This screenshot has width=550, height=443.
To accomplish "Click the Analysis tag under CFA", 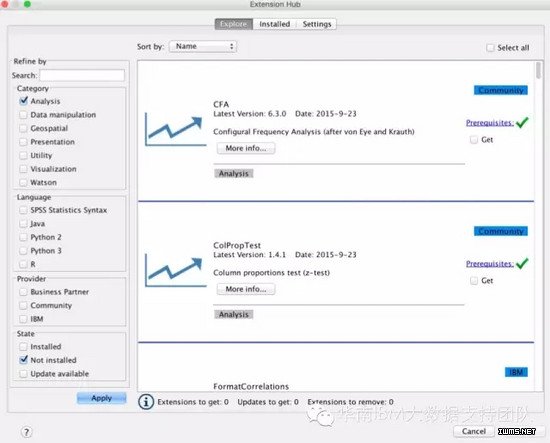I will coord(234,173).
